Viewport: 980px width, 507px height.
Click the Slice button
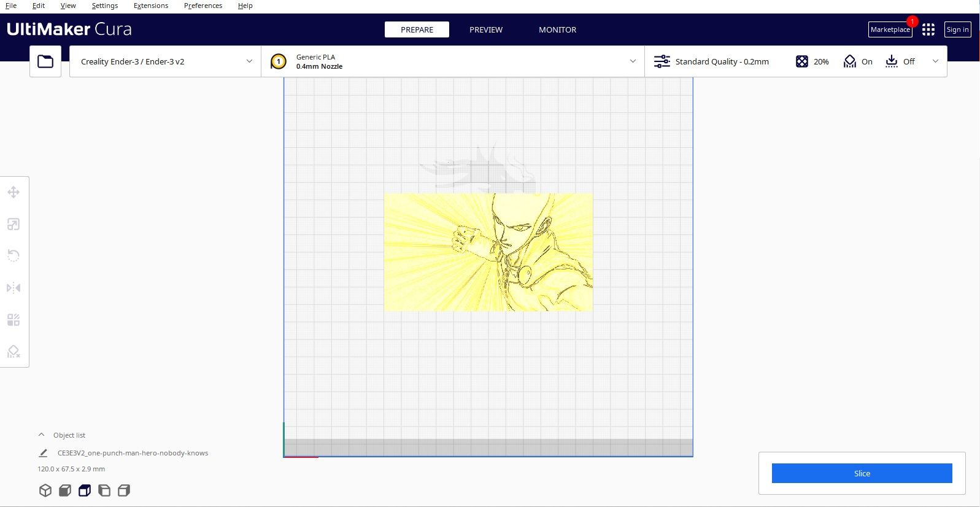pyautogui.click(x=862, y=473)
